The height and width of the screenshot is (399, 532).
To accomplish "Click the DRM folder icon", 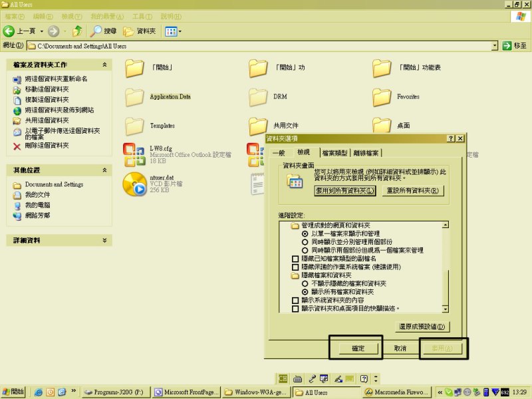I will [x=258, y=97].
